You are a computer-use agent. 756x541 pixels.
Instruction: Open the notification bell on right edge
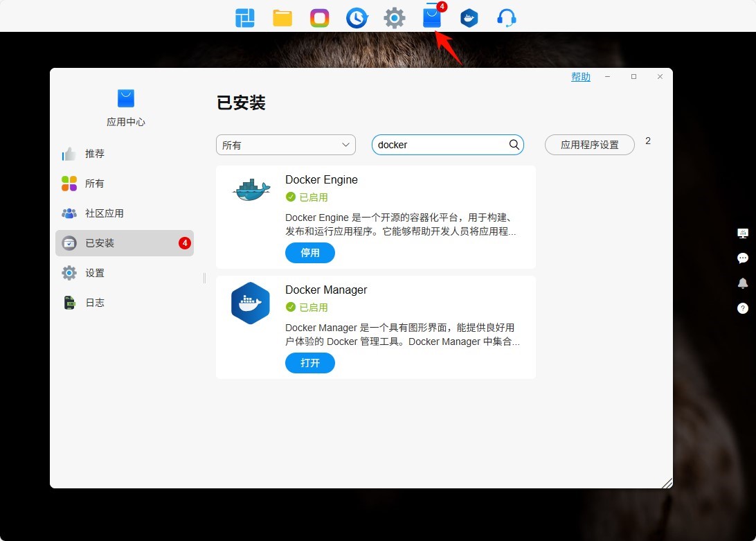(x=743, y=283)
